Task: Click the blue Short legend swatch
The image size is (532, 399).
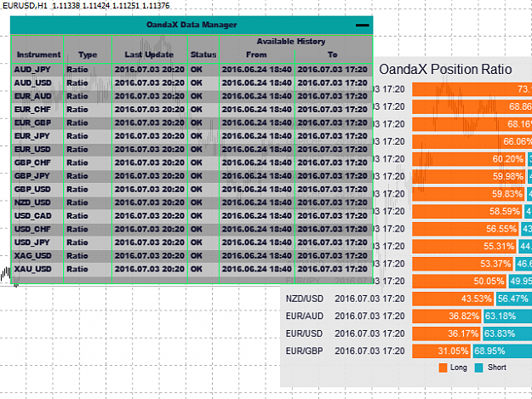Action: point(478,368)
